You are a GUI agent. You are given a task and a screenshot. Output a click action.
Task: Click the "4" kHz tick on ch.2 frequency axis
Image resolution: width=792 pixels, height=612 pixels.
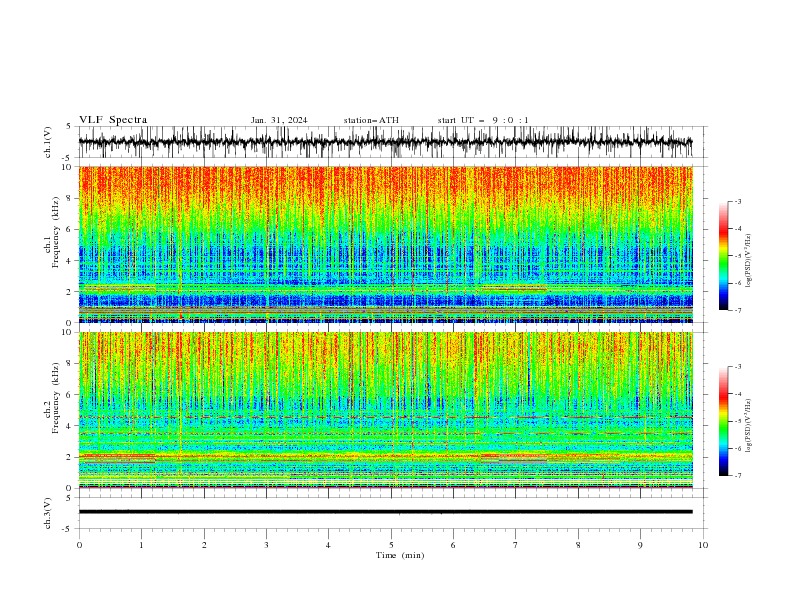point(70,426)
